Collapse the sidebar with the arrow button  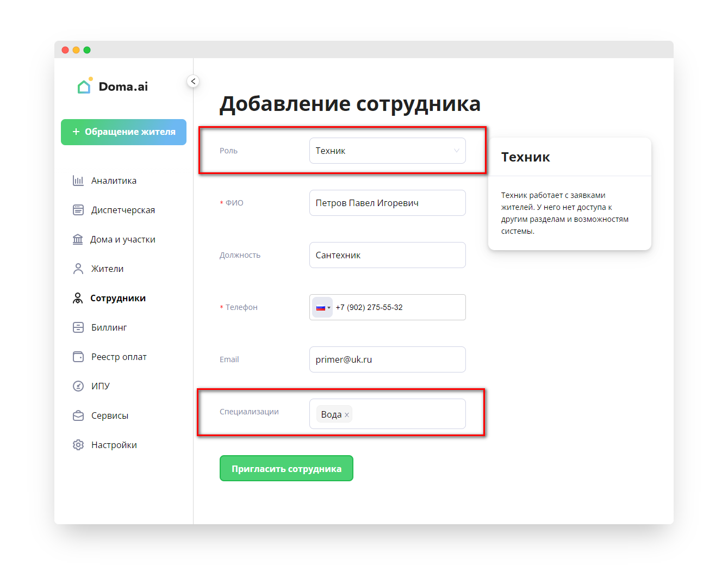point(193,81)
